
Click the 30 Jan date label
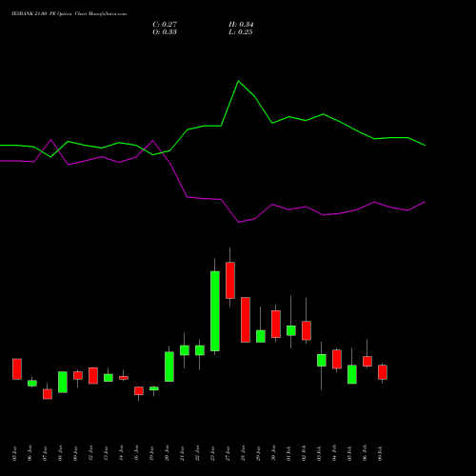click(273, 453)
